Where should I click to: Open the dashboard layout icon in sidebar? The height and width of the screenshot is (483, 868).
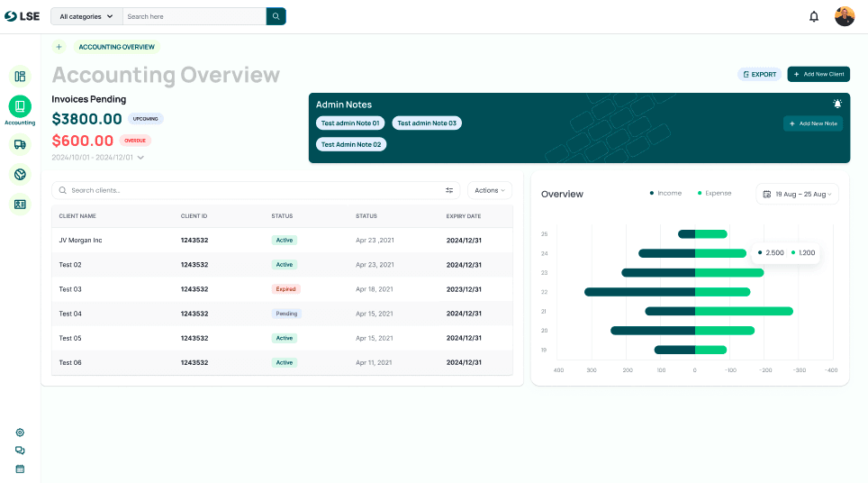pyautogui.click(x=20, y=77)
